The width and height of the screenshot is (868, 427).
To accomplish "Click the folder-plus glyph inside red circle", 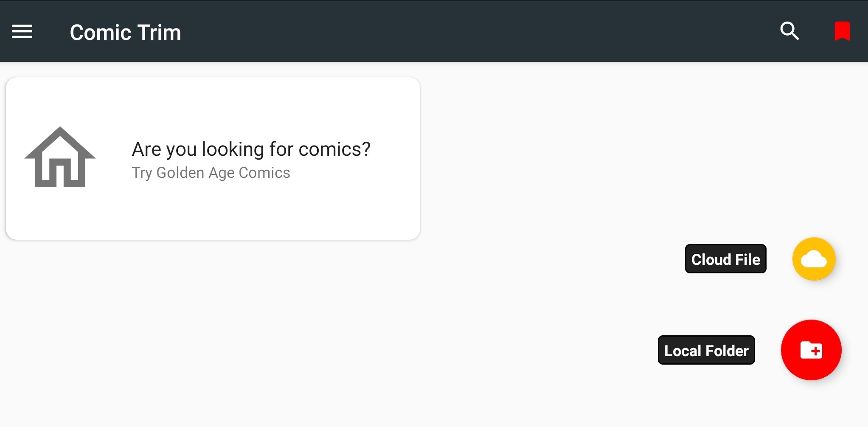I will click(811, 350).
